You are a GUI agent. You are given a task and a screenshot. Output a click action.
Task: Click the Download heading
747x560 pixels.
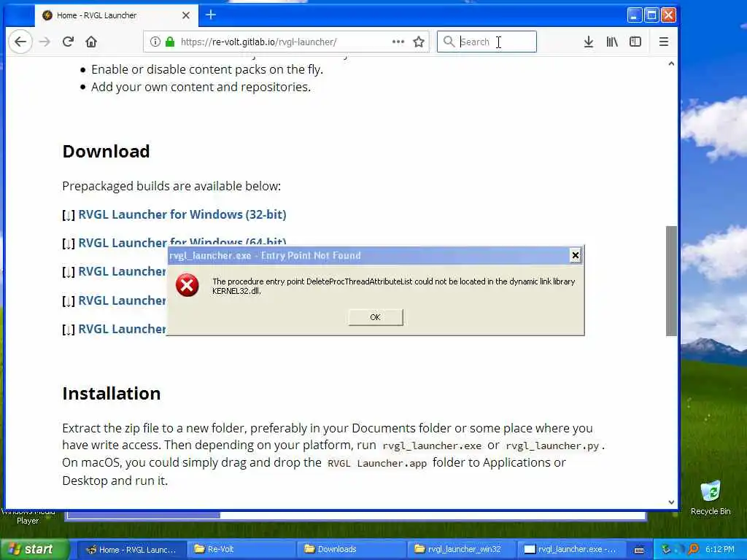pos(106,152)
